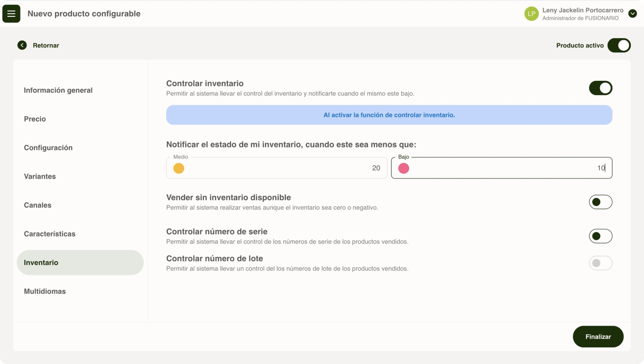Go to the Precio section
The height and width of the screenshot is (364, 644).
(x=35, y=119)
